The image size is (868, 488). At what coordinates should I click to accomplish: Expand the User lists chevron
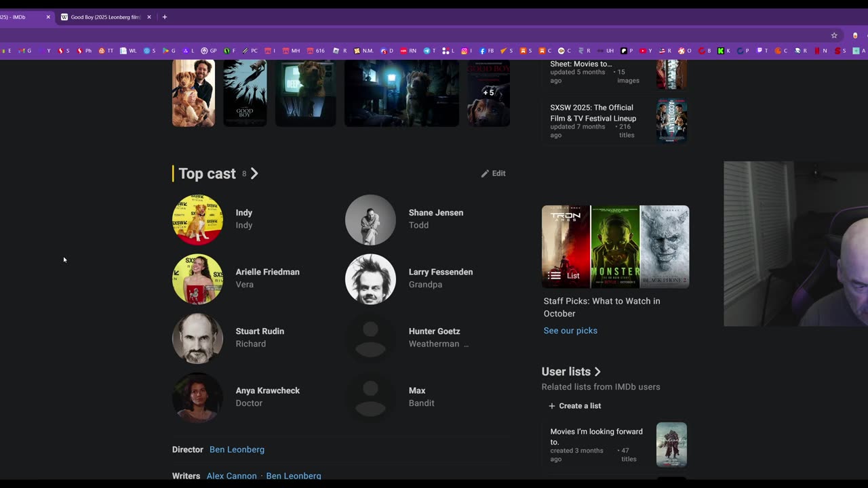click(x=597, y=371)
